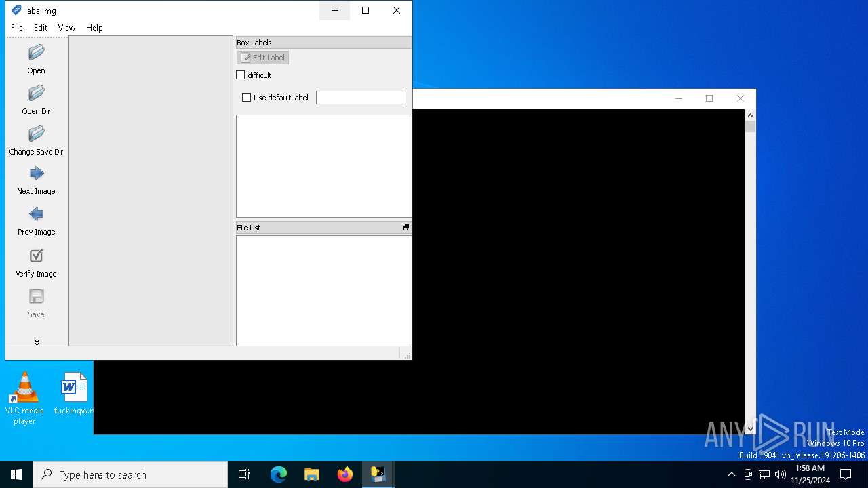Click the volume tray icon
The height and width of the screenshot is (488, 868).
pos(781,474)
